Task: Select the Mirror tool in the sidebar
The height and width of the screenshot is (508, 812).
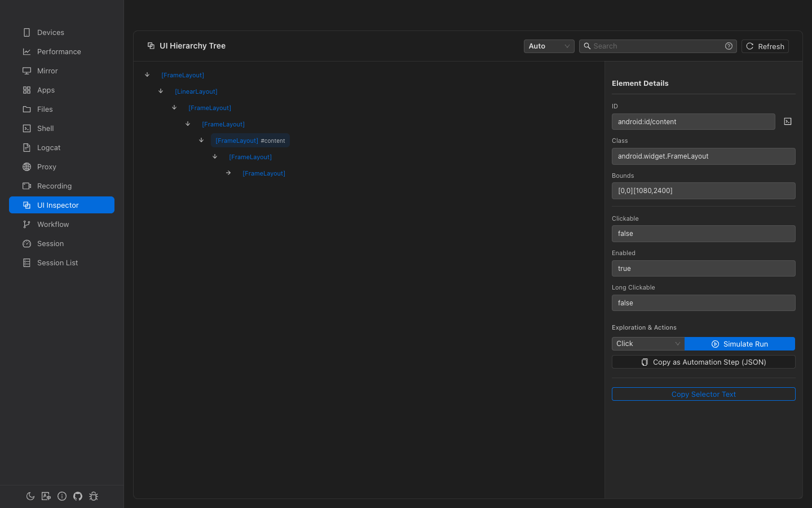Action: [48, 71]
